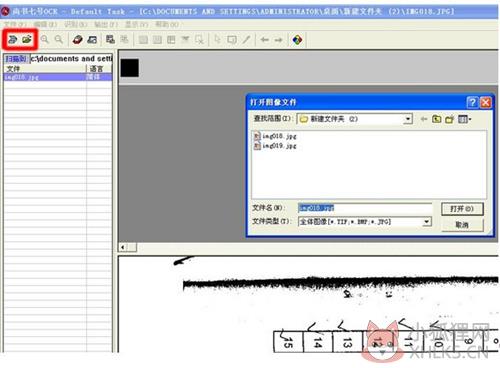Click the black thumbnail in the preview strip
The width and height of the screenshot is (500, 368).
(x=129, y=68)
